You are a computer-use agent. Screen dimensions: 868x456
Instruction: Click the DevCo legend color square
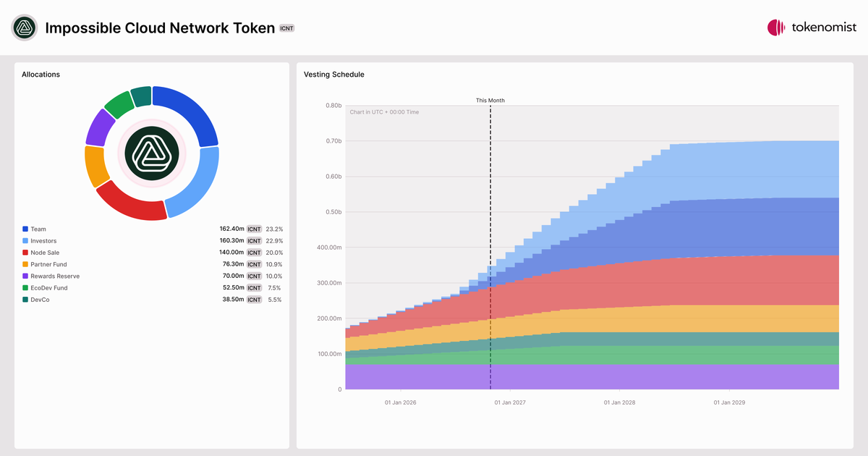(25, 300)
